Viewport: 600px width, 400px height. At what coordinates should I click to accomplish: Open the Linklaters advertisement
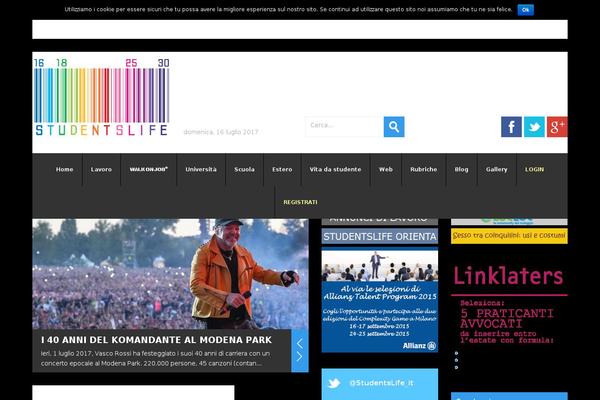tap(509, 304)
